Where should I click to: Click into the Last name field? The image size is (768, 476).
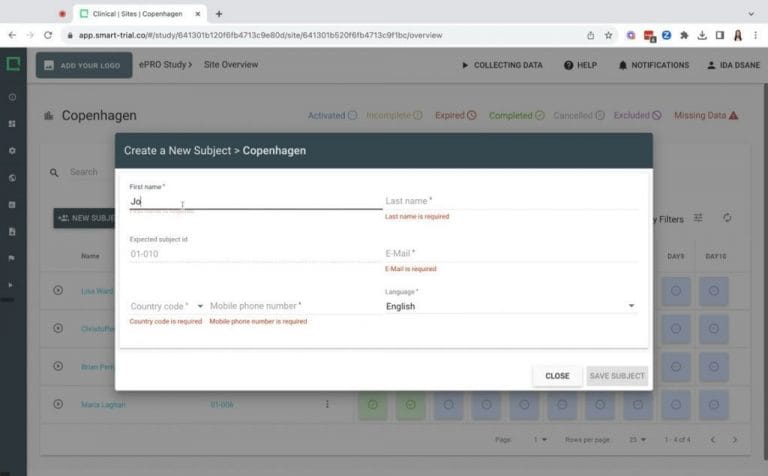pyautogui.click(x=510, y=201)
